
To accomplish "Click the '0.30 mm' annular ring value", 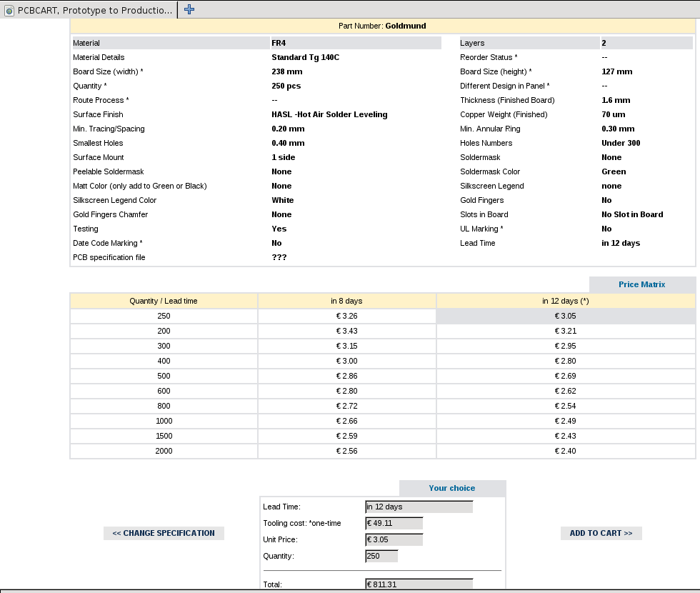I will coord(618,129).
